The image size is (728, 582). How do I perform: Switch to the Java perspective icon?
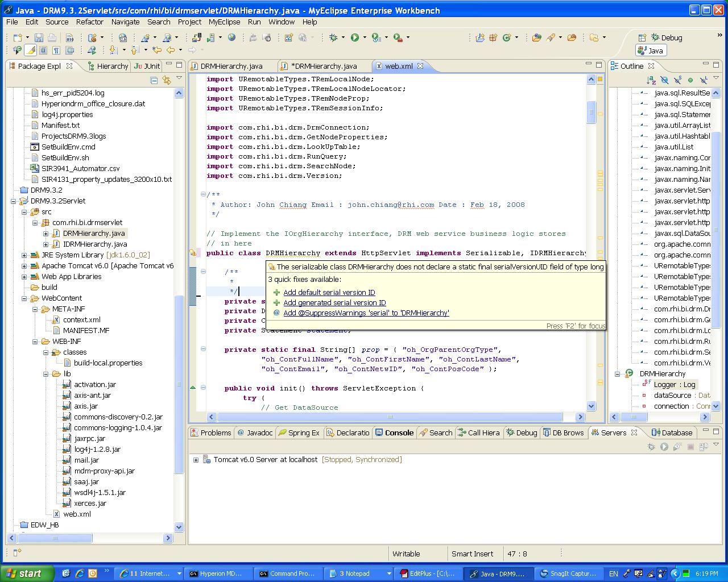[650, 50]
